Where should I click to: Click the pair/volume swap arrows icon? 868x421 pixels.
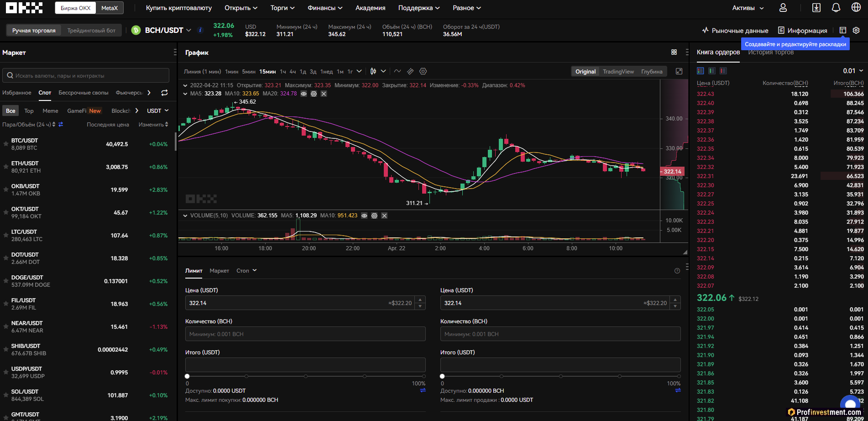(61, 124)
